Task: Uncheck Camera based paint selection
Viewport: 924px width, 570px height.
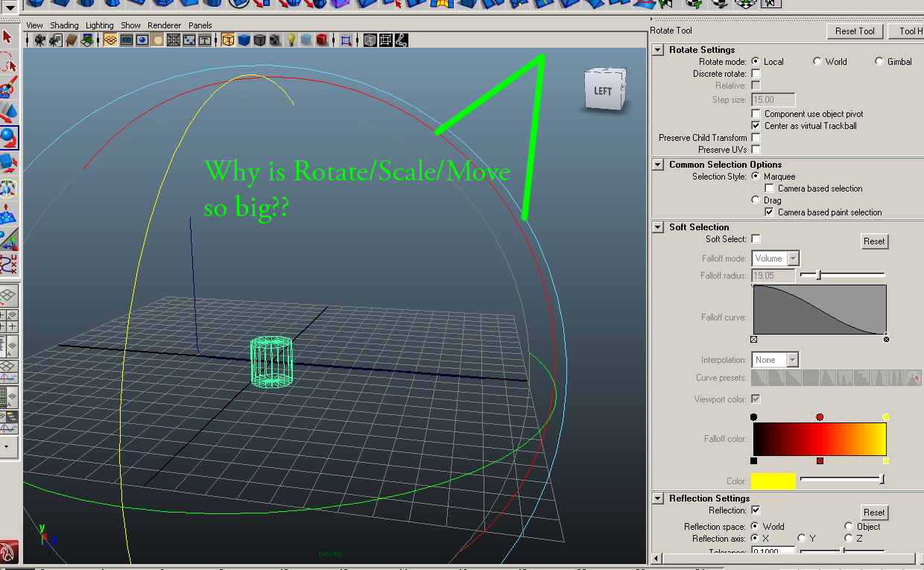Action: click(x=770, y=212)
